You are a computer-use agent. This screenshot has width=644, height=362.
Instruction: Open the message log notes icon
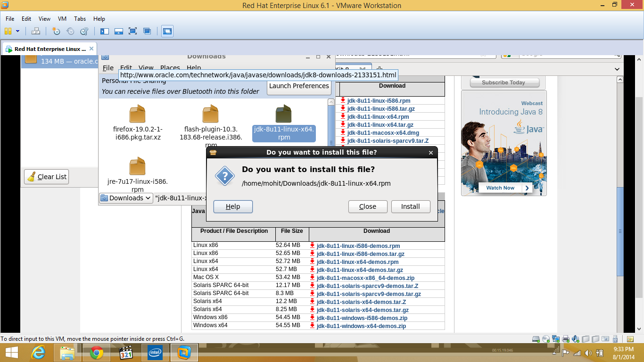click(x=630, y=339)
